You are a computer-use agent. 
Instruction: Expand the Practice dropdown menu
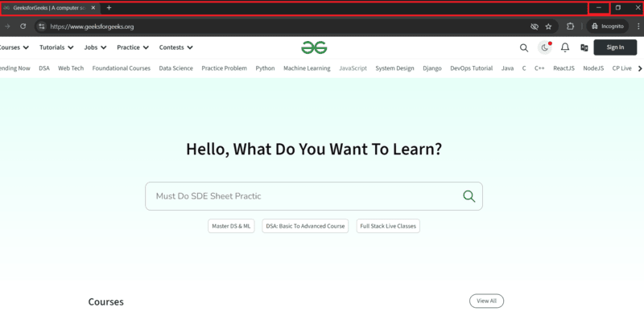tap(133, 47)
